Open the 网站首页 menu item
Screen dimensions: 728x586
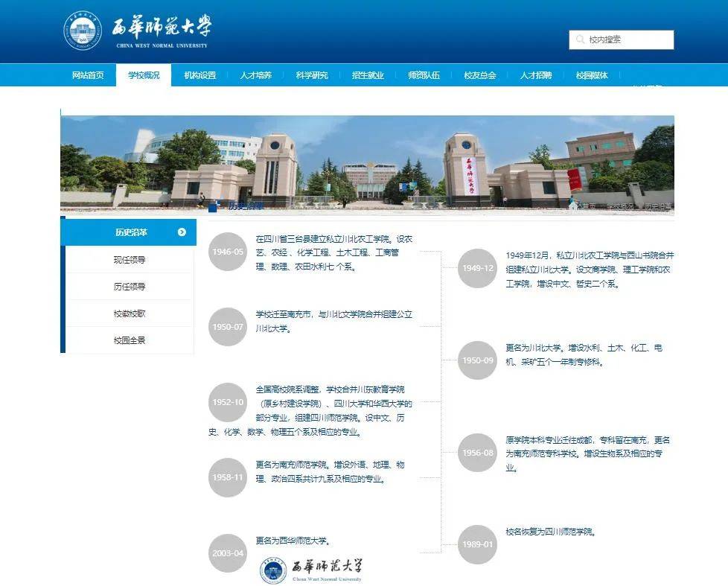(x=88, y=75)
